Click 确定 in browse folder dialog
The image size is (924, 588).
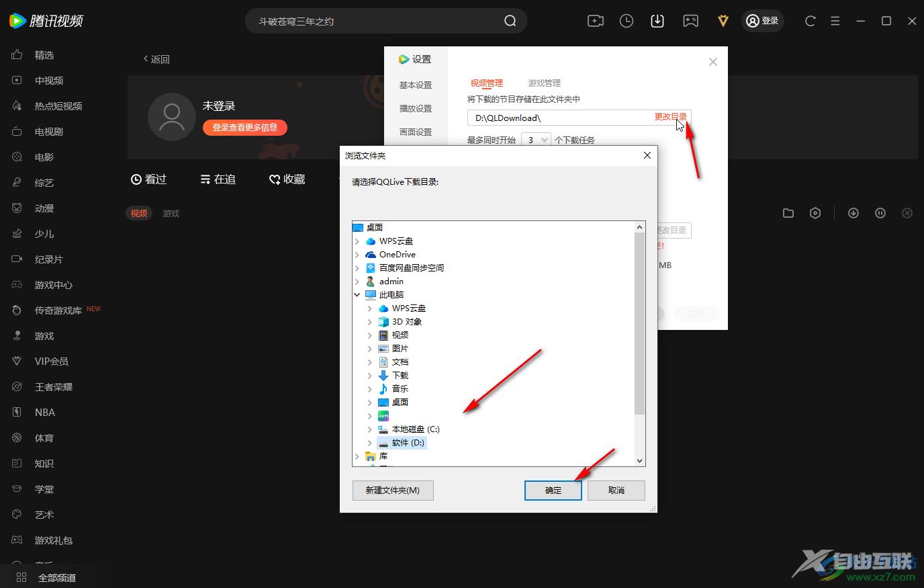(x=553, y=491)
